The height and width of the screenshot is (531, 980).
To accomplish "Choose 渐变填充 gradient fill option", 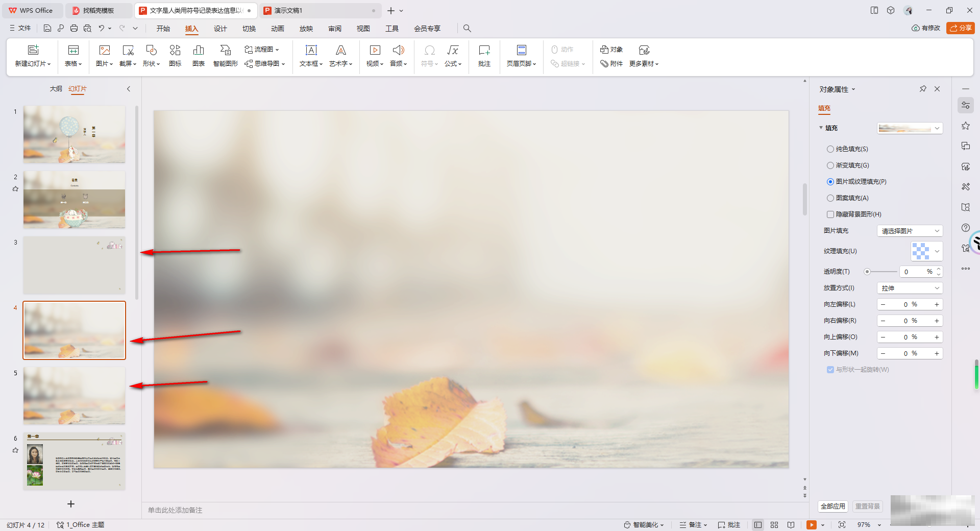I will [830, 165].
